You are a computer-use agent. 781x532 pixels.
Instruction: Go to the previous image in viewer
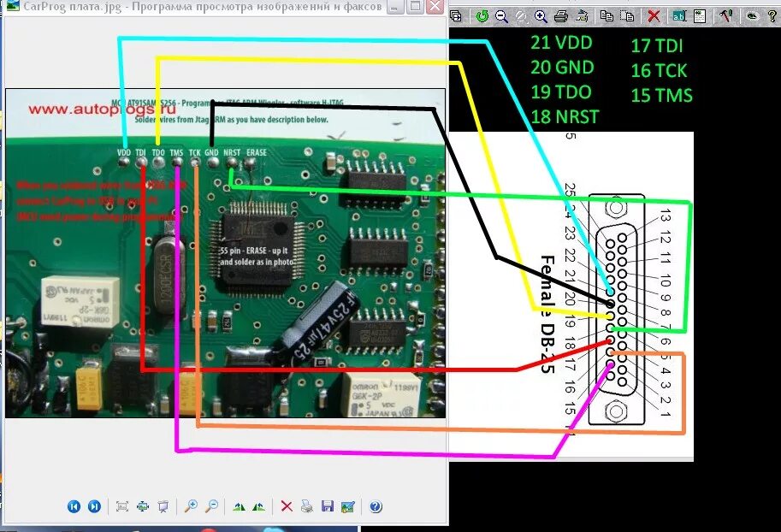coord(74,506)
